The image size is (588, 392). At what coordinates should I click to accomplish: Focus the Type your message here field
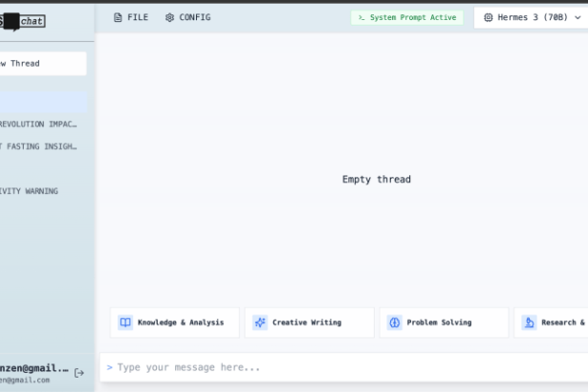tap(344, 367)
